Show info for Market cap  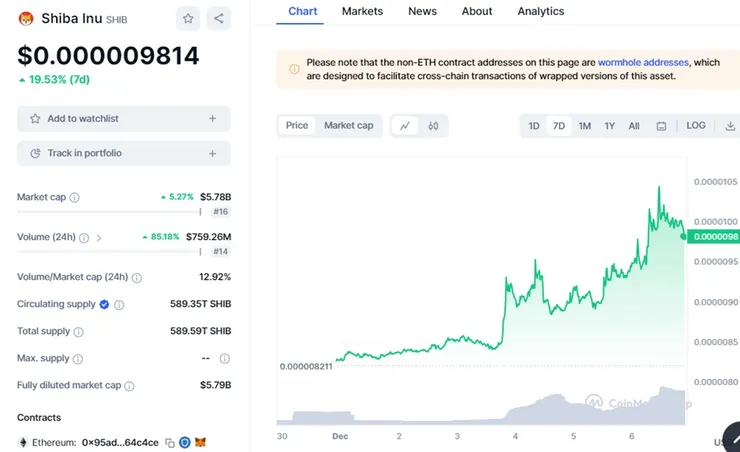75,198
